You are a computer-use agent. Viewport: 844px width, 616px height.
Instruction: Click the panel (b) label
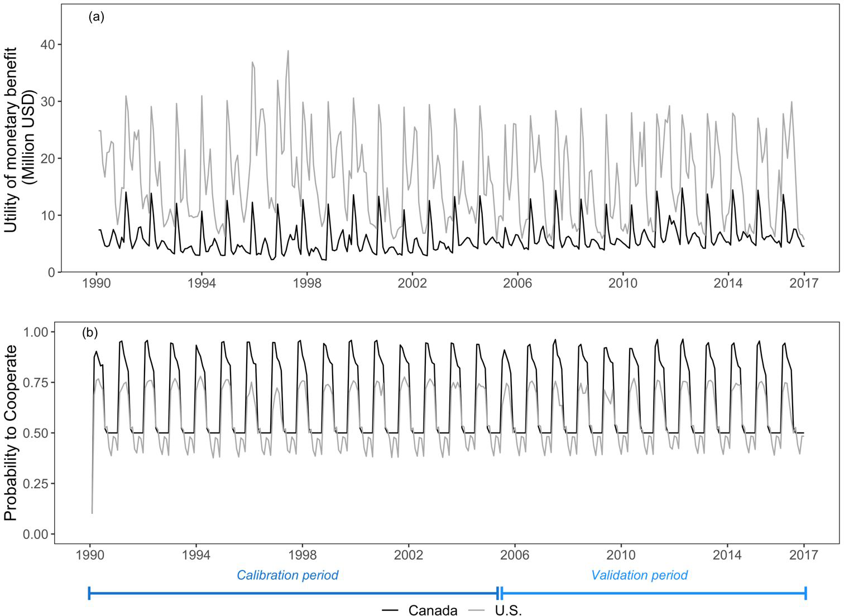90,333
